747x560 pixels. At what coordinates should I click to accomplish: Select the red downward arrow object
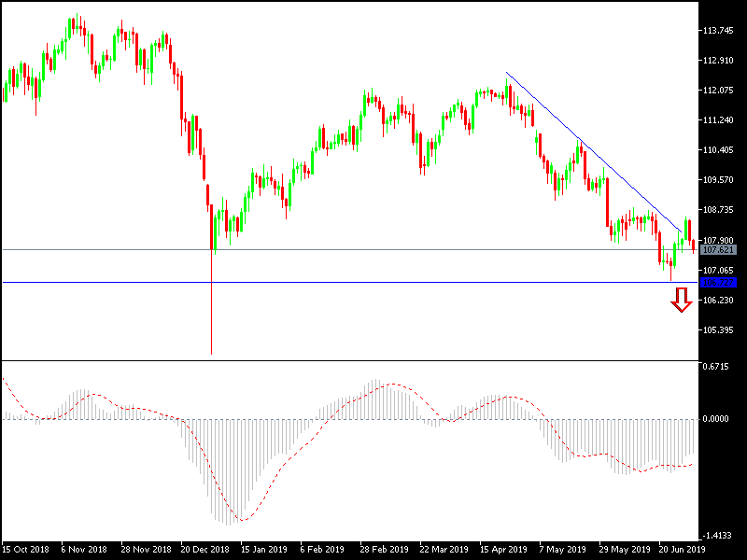coord(680,301)
